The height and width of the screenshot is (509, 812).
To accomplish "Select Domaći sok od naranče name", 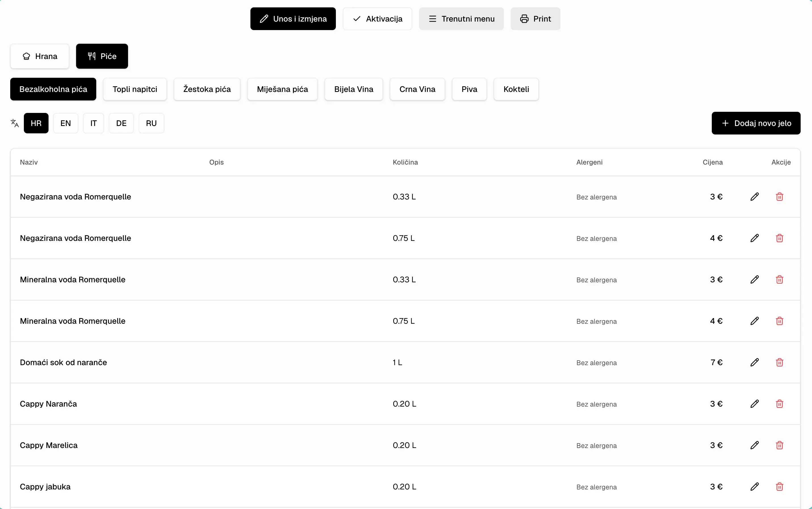I will point(63,362).
